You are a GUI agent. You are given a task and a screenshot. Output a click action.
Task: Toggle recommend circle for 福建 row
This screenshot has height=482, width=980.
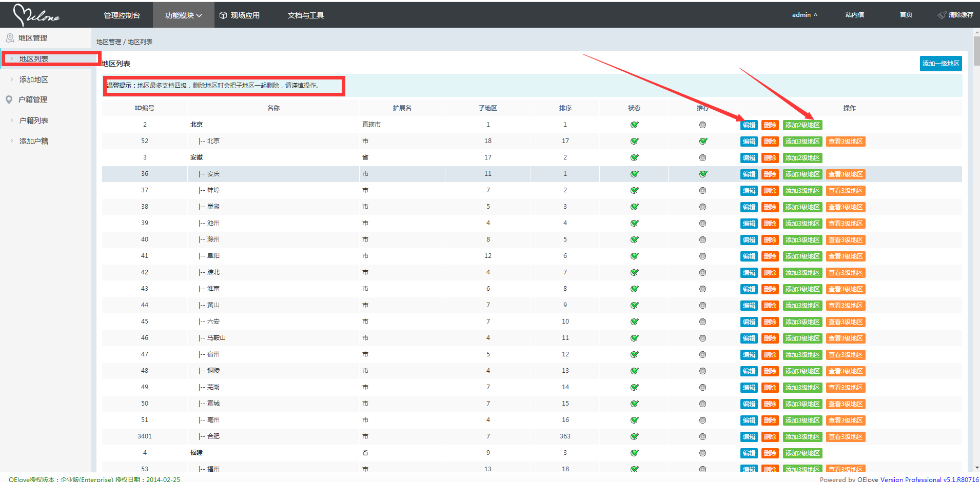tap(703, 453)
